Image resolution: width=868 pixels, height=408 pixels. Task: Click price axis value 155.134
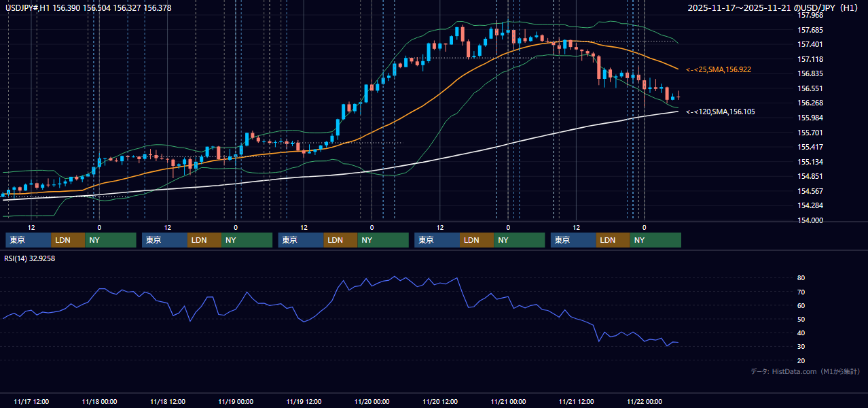tap(810, 162)
